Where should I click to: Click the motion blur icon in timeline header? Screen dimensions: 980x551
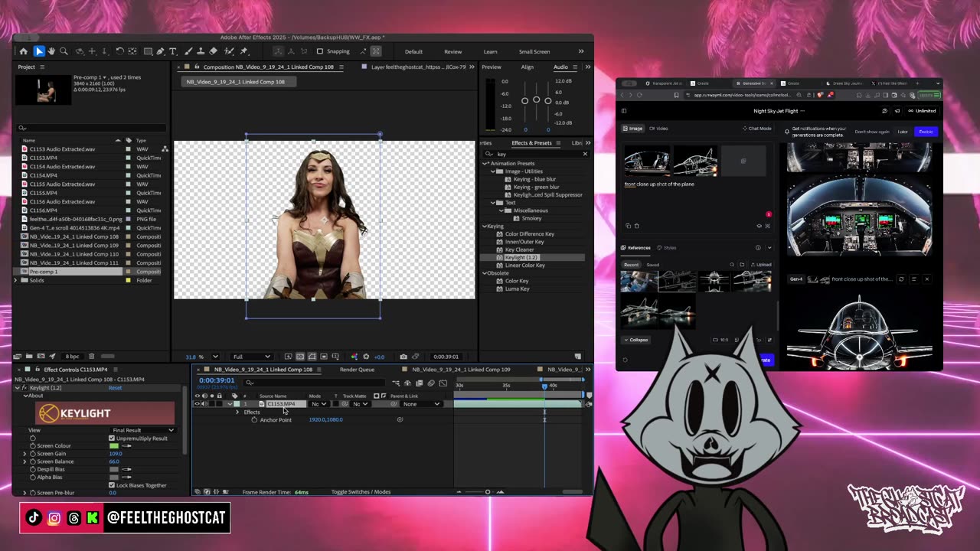pyautogui.click(x=431, y=383)
